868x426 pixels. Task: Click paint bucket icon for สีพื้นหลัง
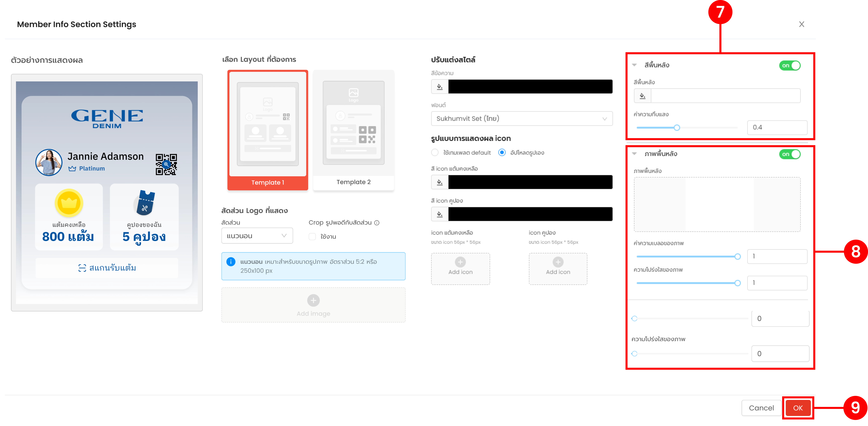tap(643, 96)
